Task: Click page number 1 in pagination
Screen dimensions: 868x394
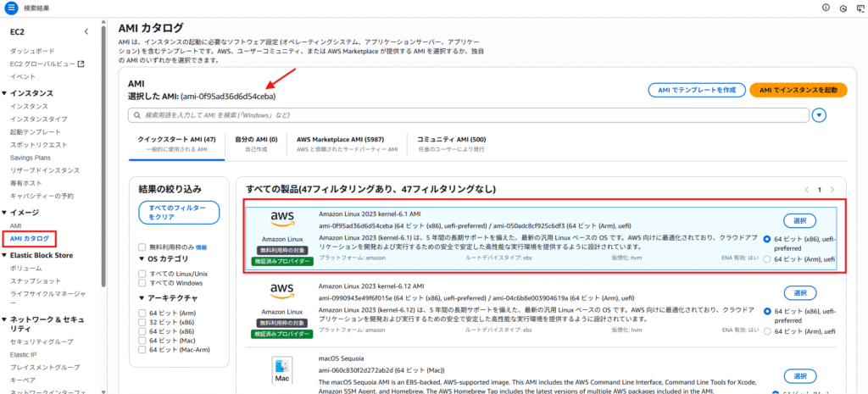Action: point(820,190)
